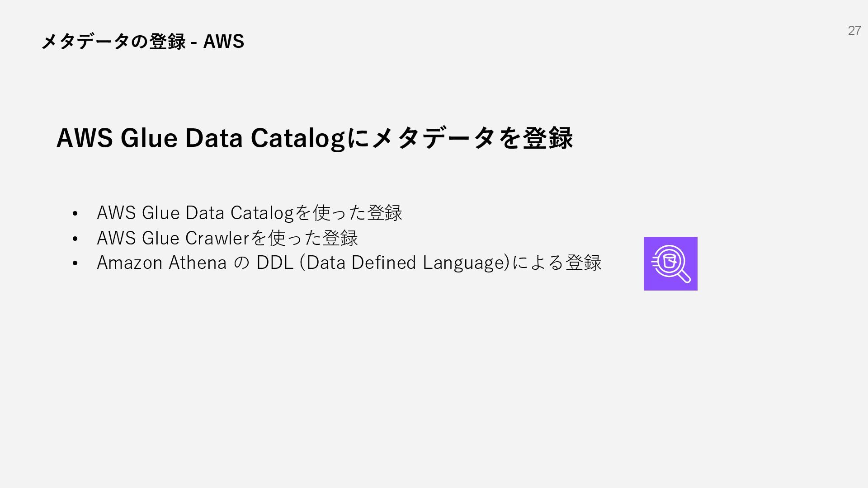Screen dimensions: 868x488
Task: Click the Amazon Athena の DDL bullet line
Action: point(349,263)
